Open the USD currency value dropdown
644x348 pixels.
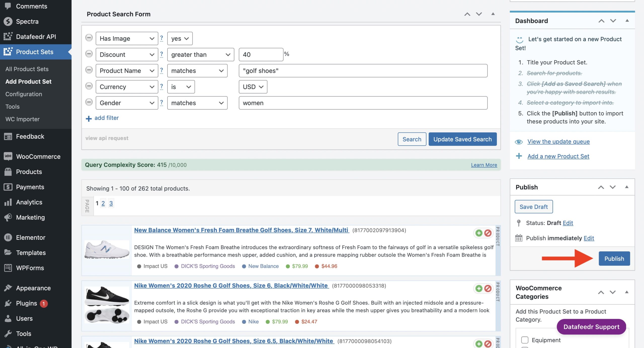click(253, 87)
